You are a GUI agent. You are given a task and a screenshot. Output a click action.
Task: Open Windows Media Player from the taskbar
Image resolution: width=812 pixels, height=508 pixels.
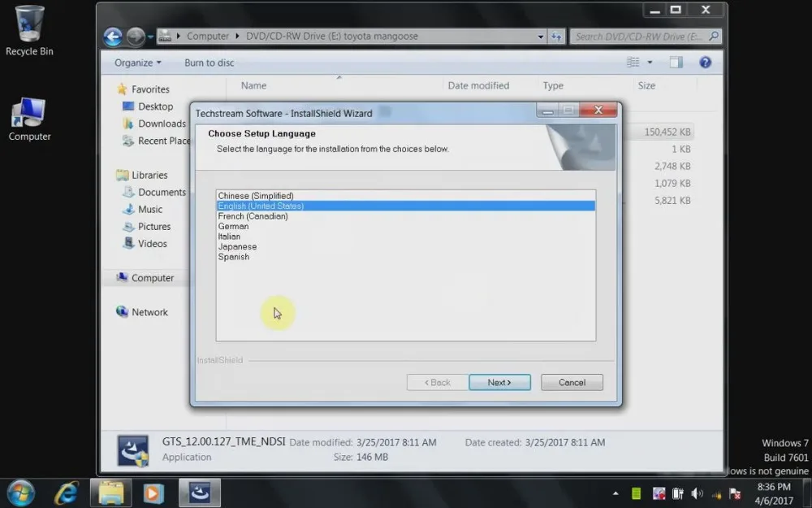coord(153,493)
